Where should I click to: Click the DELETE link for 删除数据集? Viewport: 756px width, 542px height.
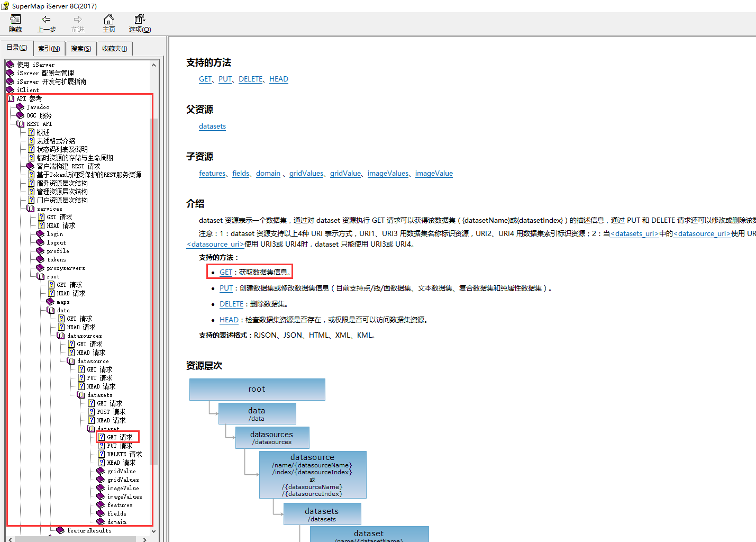[x=231, y=304]
